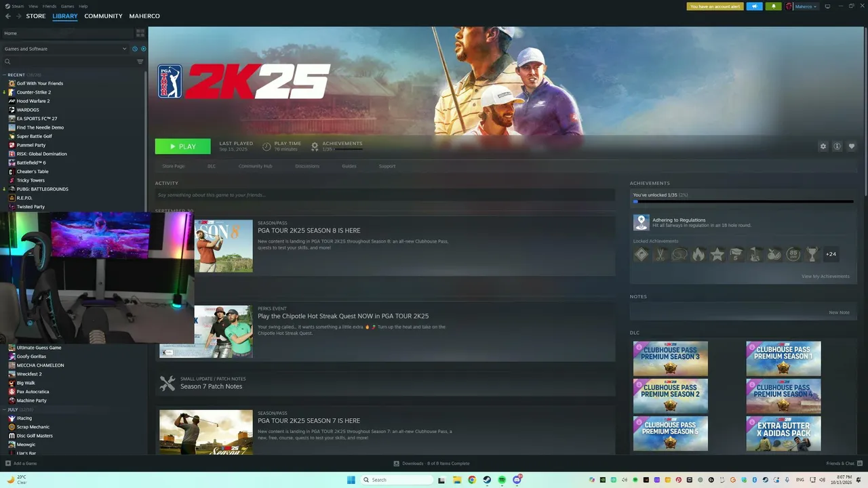Select Counter-Strike 2 in the library list
The height and width of the screenshot is (488, 868).
[34, 92]
